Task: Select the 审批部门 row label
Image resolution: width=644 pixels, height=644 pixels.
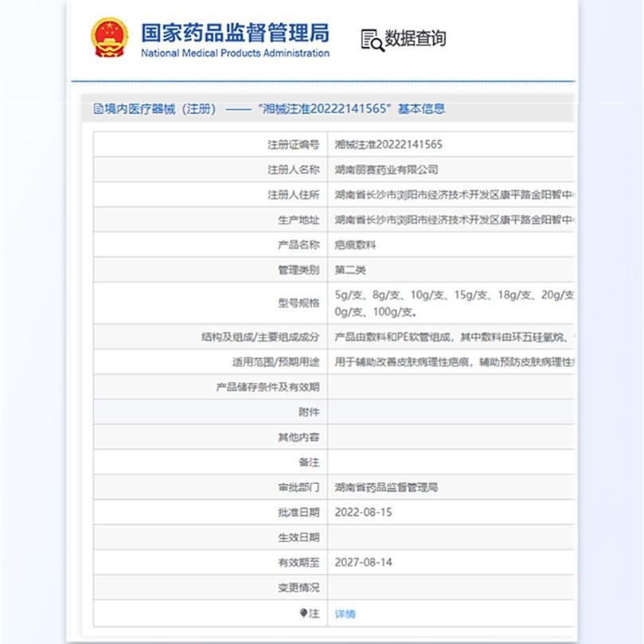Action: (299, 487)
